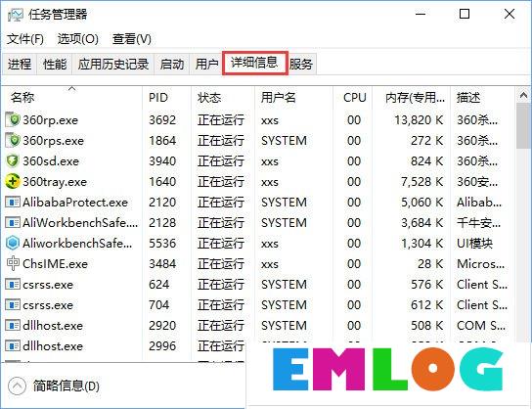
Task: Select the 360tray.exe process name
Action: click(55, 182)
